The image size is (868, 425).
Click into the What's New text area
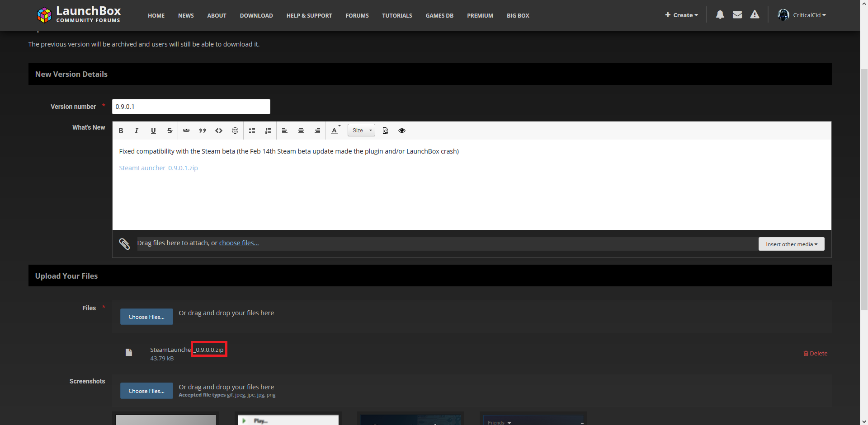click(x=472, y=184)
